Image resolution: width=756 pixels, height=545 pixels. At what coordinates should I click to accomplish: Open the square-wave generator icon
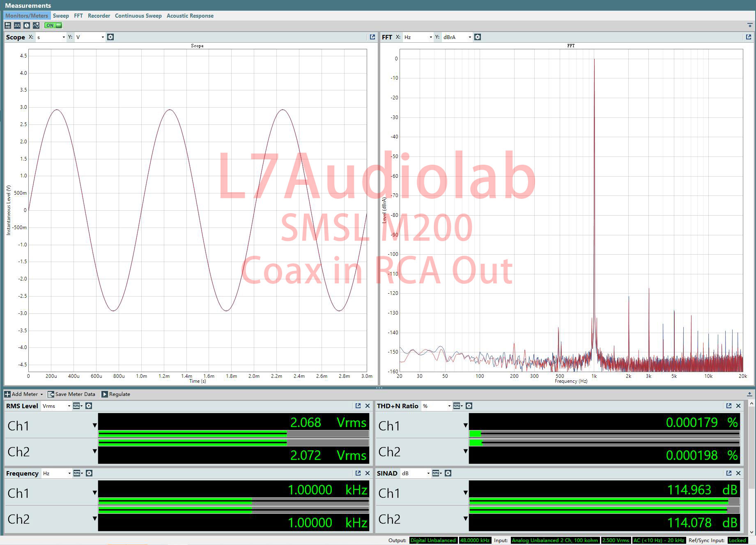17,25
